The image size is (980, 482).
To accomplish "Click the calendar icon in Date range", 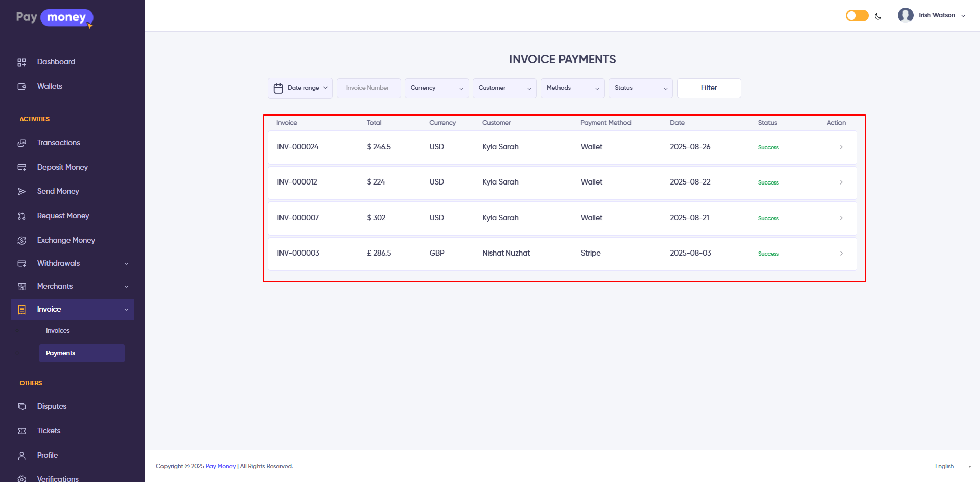I will coord(278,88).
